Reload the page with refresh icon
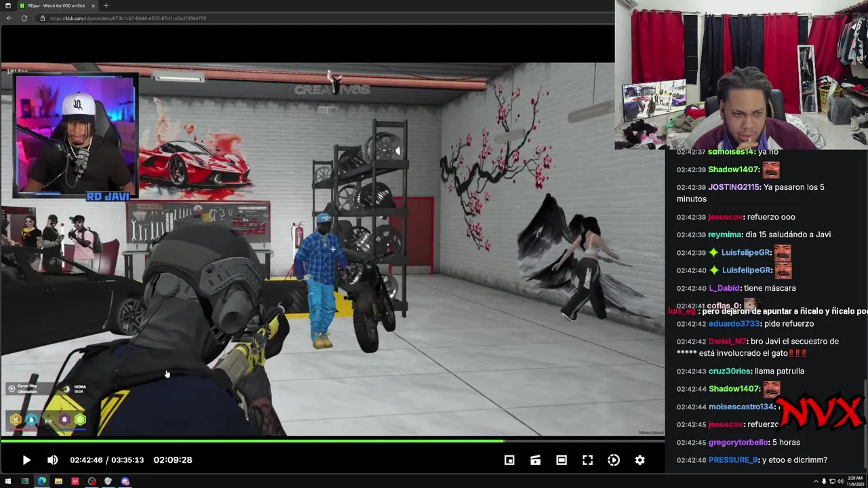 point(24,18)
